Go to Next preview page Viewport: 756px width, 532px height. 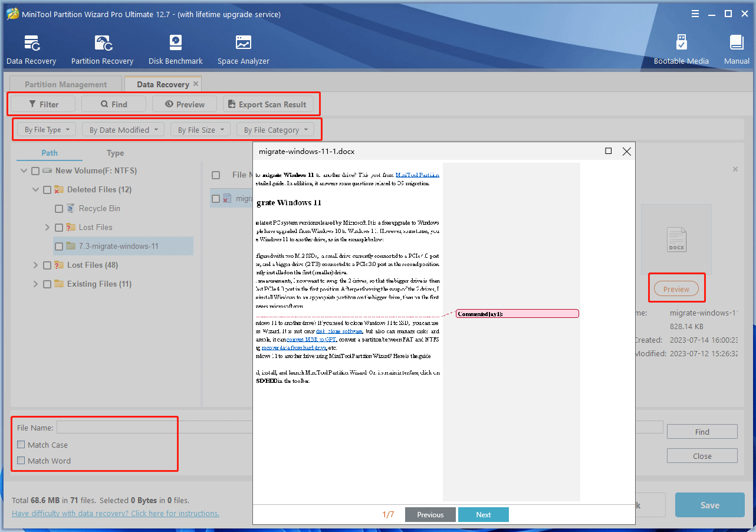484,514
